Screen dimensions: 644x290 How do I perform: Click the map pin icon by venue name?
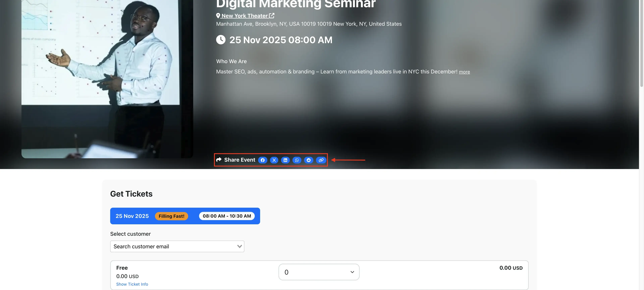218,15
